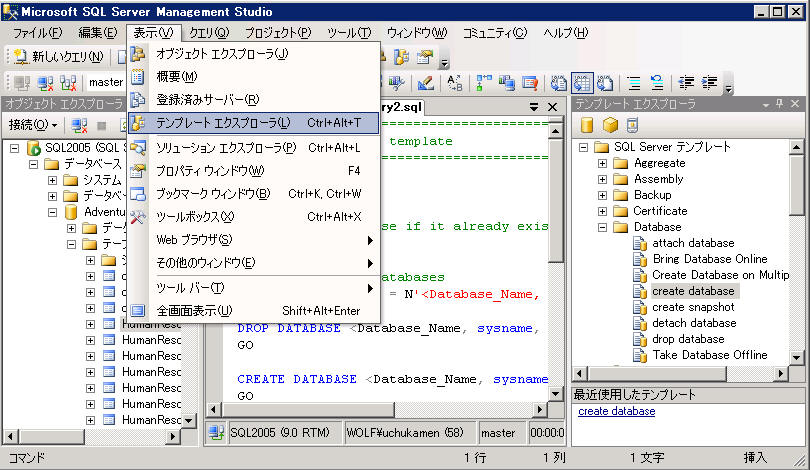
Task: Click the Template Explorer icon on the standard toolbar
Action: pyautogui.click(x=401, y=57)
